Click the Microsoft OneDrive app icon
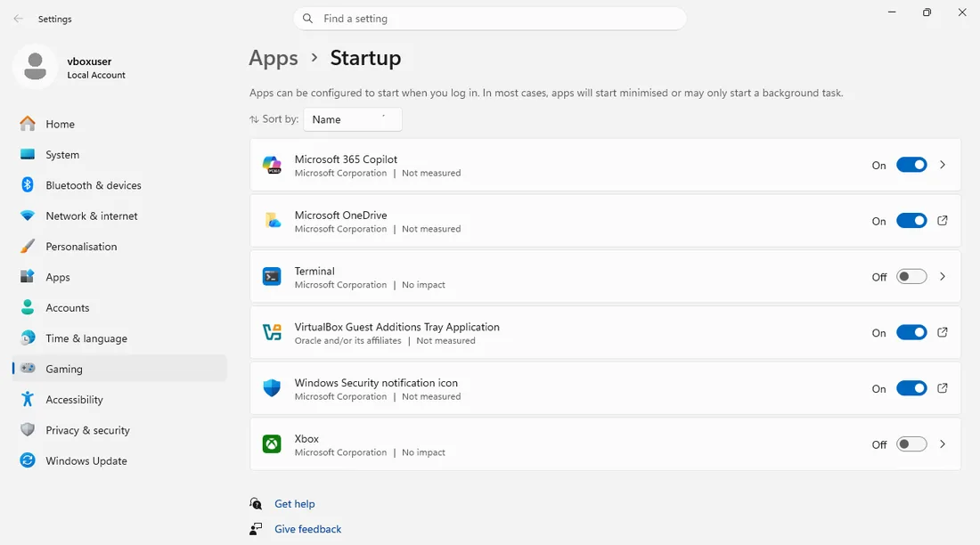This screenshot has width=980, height=545. point(272,221)
